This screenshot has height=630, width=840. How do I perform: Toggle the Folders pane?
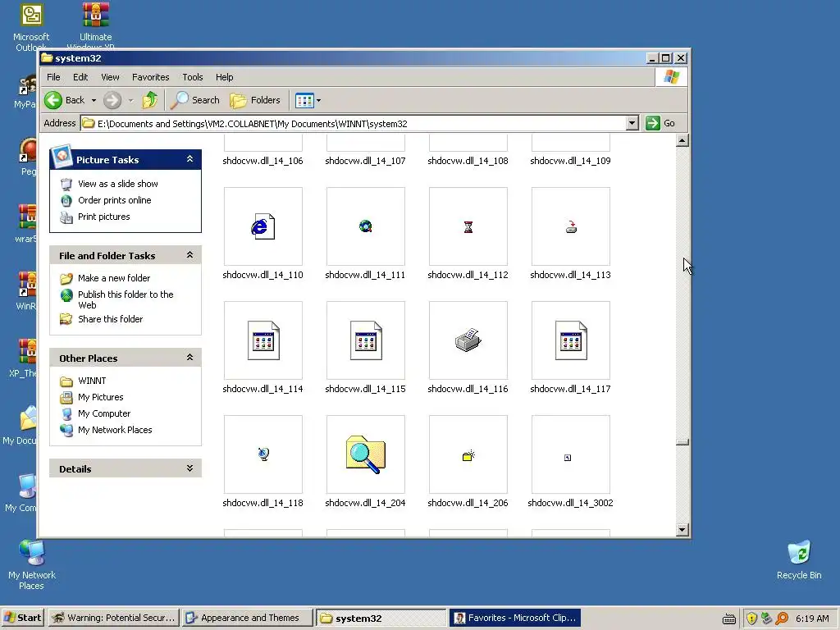[x=255, y=100]
